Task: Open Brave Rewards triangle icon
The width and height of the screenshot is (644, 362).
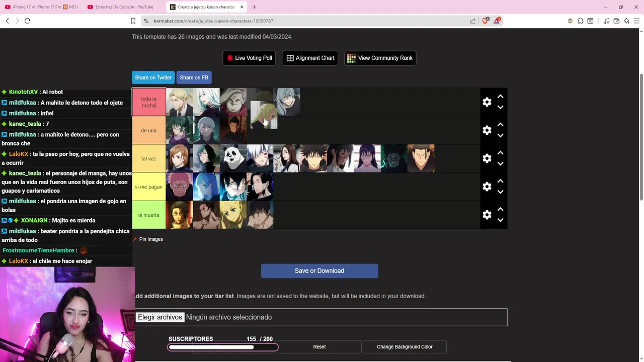Action: 497,21
